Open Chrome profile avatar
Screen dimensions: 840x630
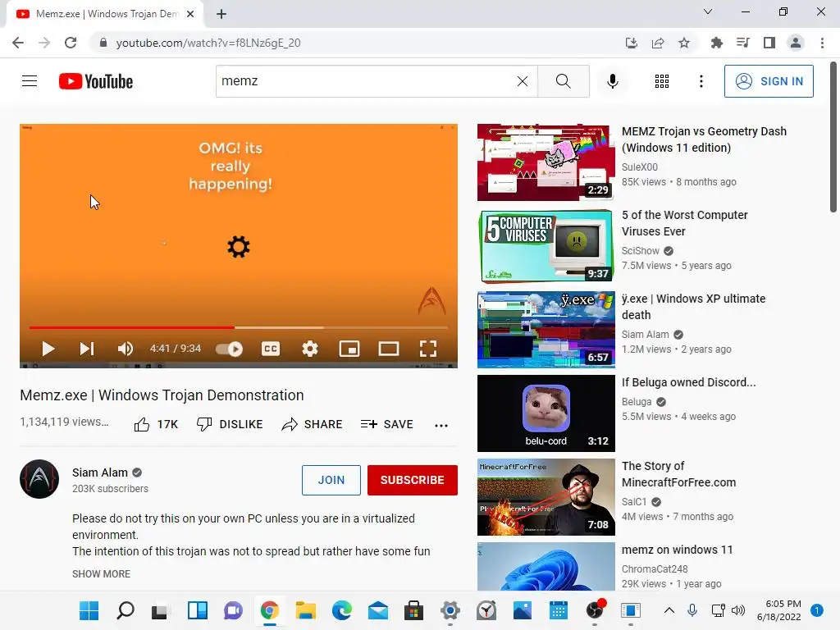pos(796,43)
